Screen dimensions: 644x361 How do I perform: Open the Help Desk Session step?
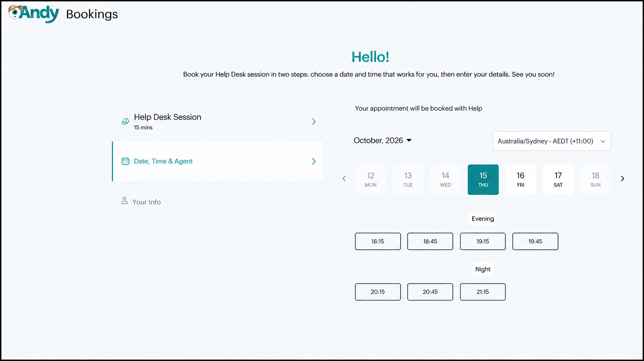(217, 121)
